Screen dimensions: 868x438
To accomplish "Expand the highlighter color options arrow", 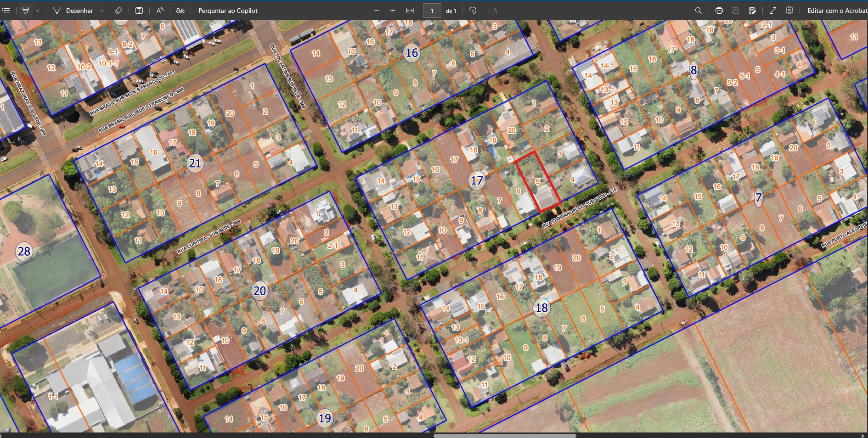I will tap(38, 11).
